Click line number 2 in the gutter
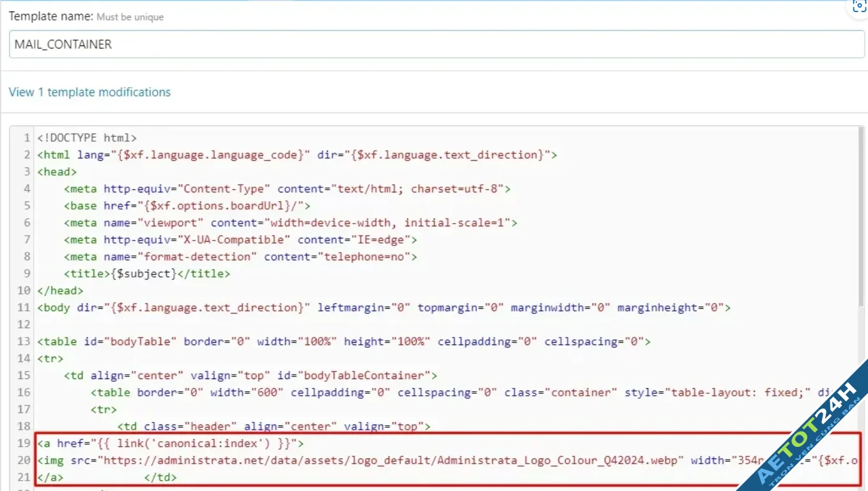 point(27,155)
